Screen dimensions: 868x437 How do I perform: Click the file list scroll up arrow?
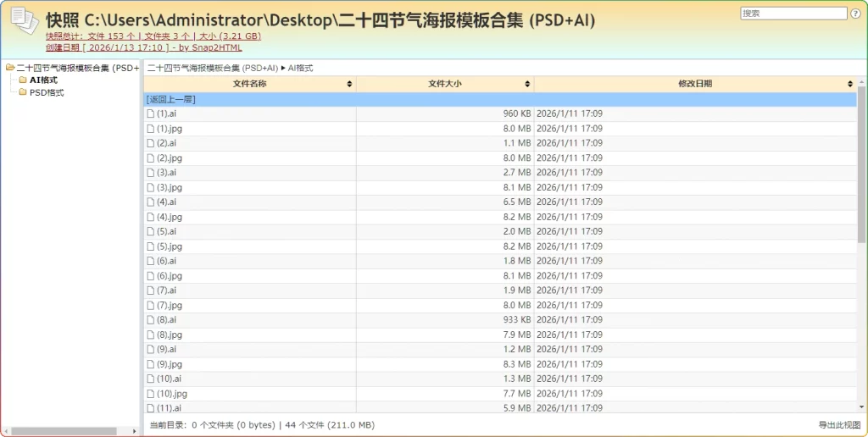coord(861,82)
